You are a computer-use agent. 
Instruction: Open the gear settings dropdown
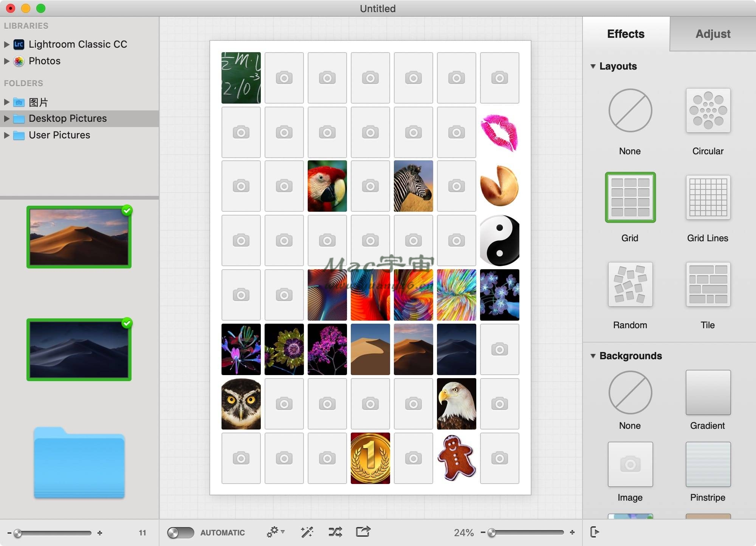tap(275, 532)
